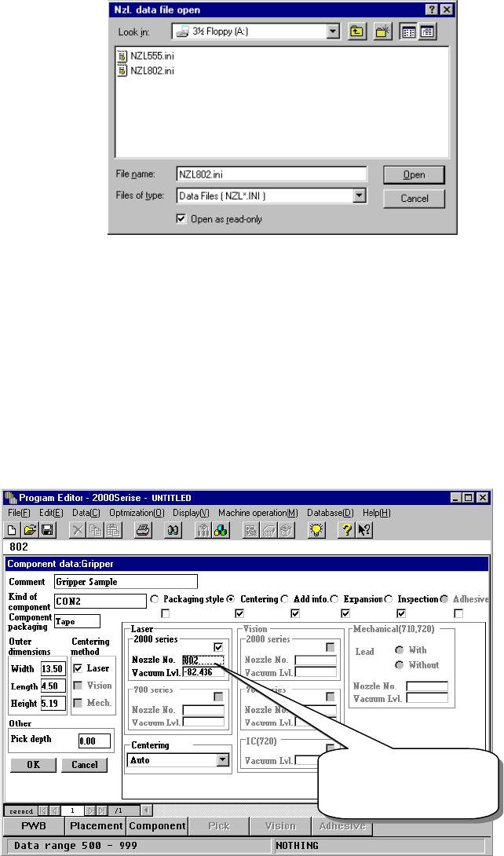Click the binoculars Find icon
Image resolution: width=504 pixels, height=856 pixels.
coord(173,530)
